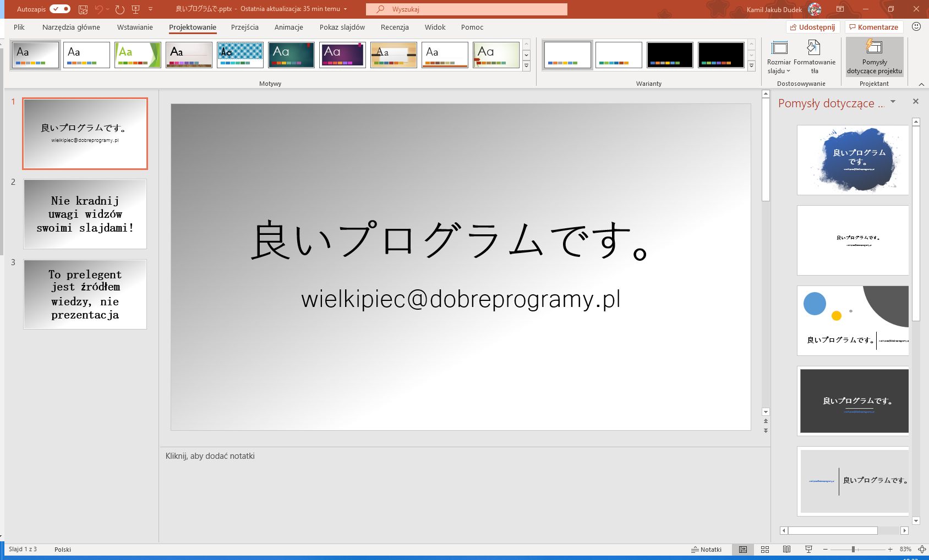929x560 pixels.
Task: Click the Polski language indicator
Action: 63,549
